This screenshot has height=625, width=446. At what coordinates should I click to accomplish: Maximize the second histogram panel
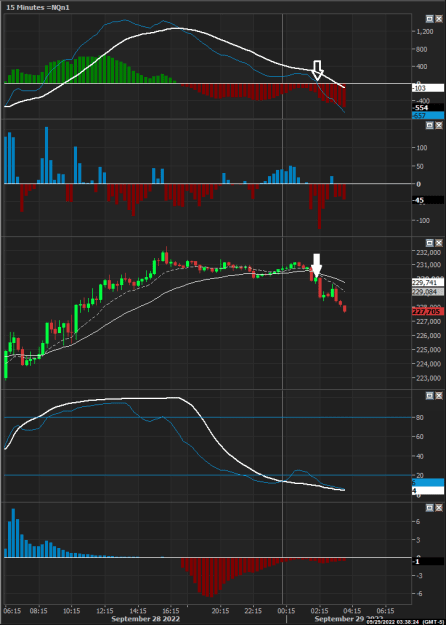pos(429,125)
